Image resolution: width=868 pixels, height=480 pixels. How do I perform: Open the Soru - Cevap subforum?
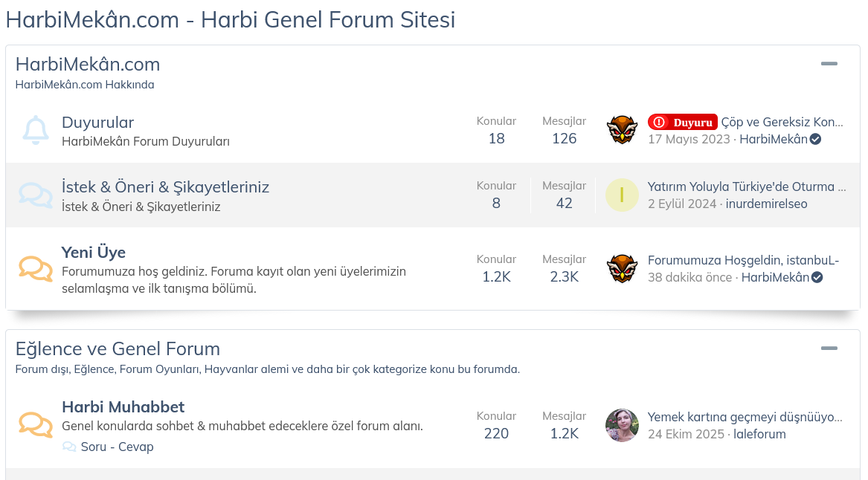(x=117, y=447)
